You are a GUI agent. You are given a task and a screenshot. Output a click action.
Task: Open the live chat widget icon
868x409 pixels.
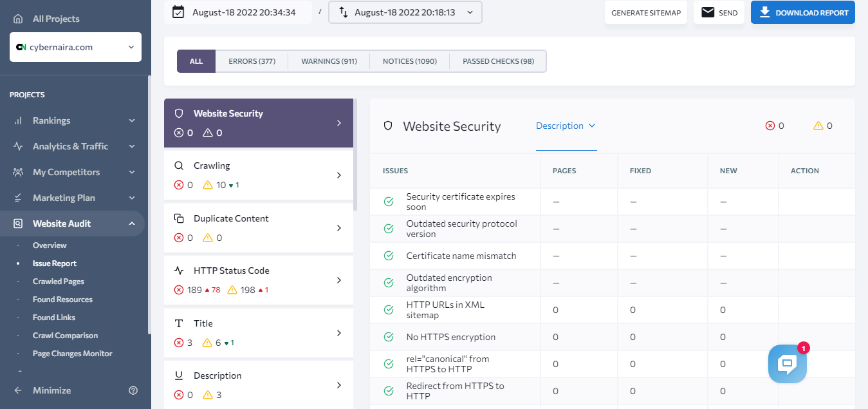click(787, 364)
